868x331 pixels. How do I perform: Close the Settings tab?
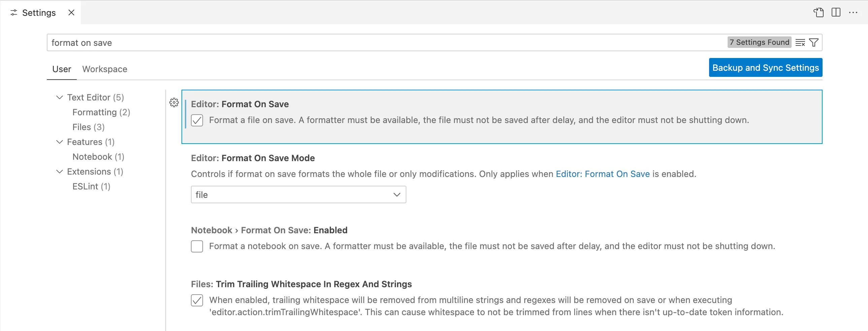coord(71,13)
